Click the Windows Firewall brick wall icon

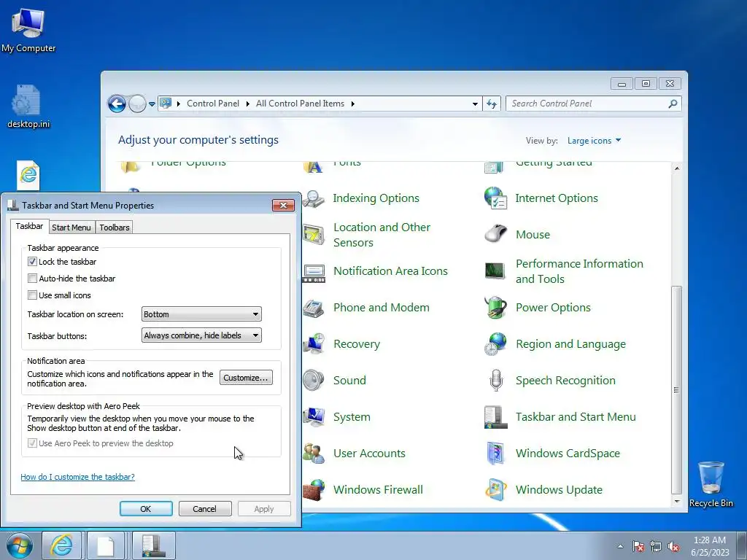[x=314, y=489]
